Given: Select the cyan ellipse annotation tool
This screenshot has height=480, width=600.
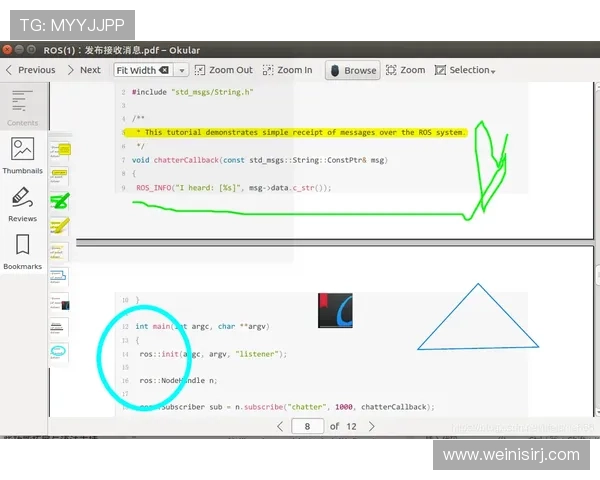Looking at the screenshot, I should pyautogui.click(x=60, y=352).
